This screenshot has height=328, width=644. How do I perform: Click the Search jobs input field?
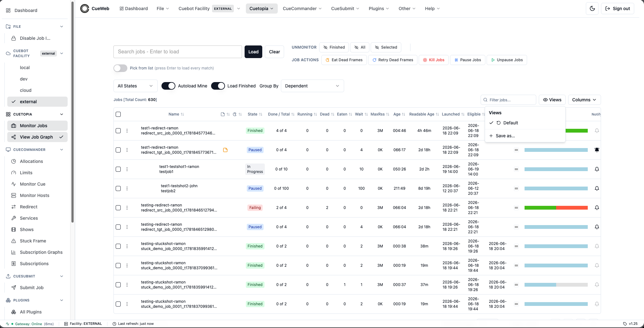pyautogui.click(x=178, y=52)
